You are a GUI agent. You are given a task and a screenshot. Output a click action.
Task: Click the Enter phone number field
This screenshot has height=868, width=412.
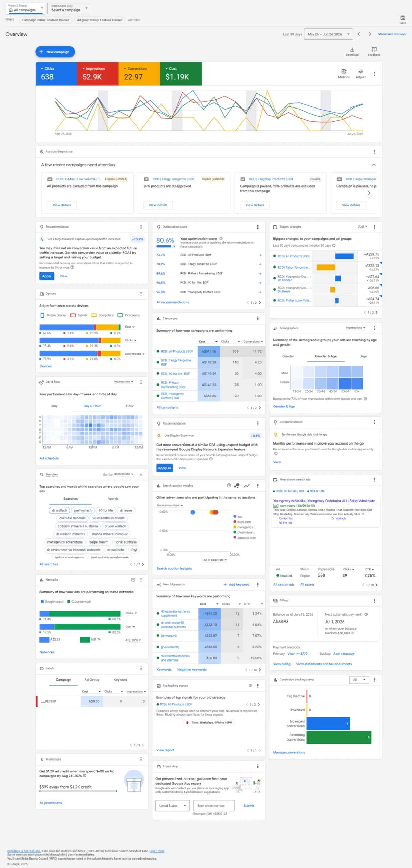[214, 806]
